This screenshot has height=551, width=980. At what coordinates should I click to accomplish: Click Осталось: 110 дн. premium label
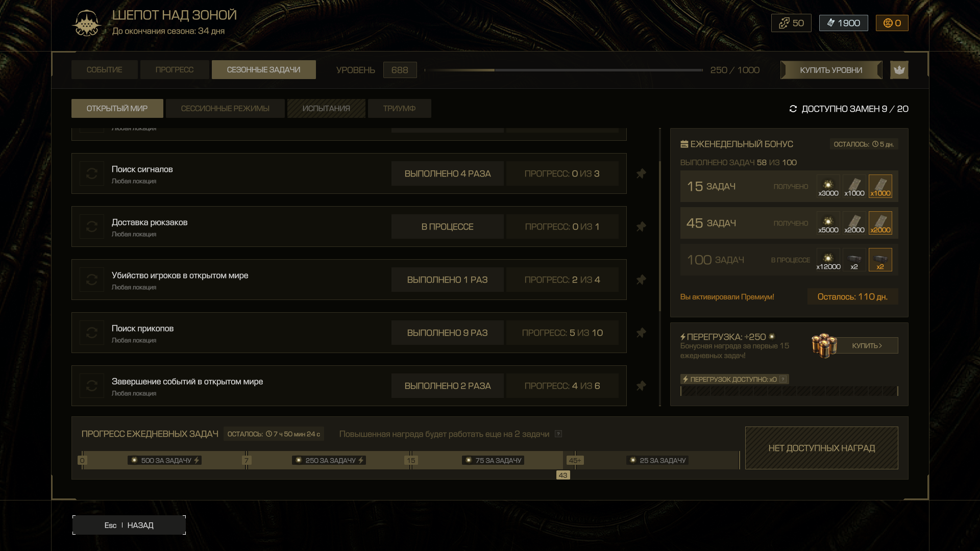pyautogui.click(x=852, y=296)
